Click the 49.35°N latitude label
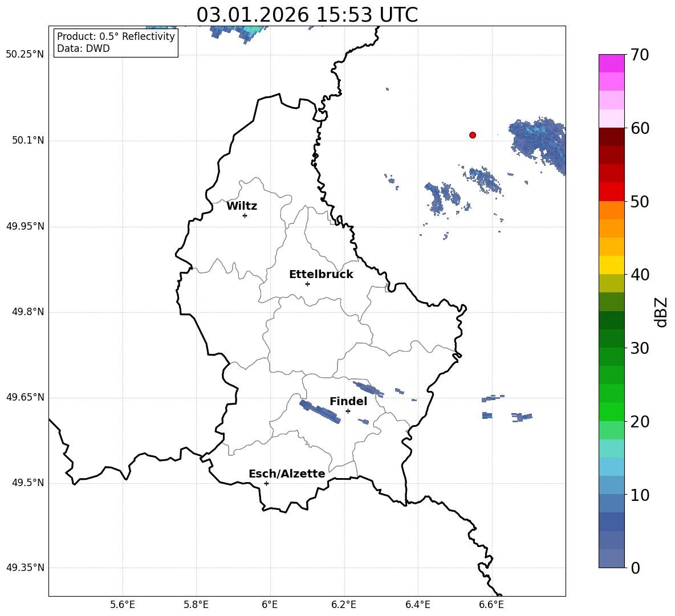The width and height of the screenshot is (675, 616). (25, 568)
